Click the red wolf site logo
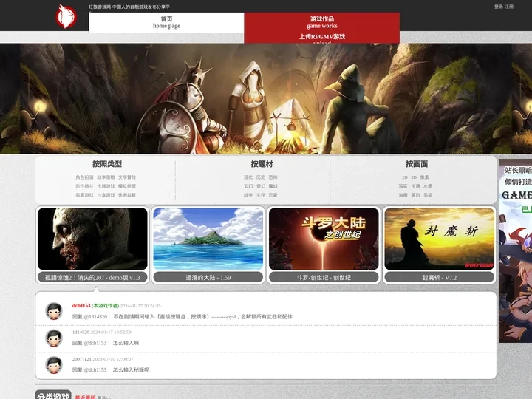Screen dimensions: 532x399 [66, 16]
